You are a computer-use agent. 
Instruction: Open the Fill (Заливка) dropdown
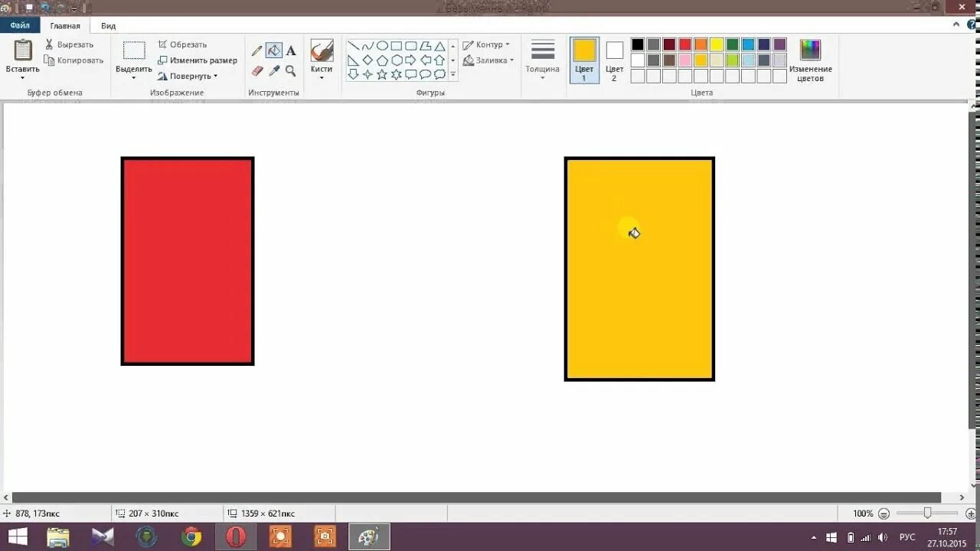click(488, 60)
